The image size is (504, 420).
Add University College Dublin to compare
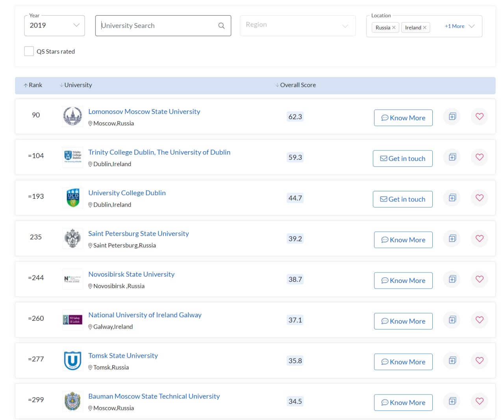tap(452, 198)
